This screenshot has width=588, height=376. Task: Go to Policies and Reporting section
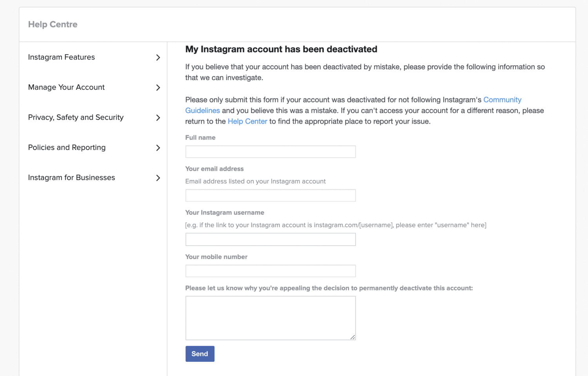(67, 148)
